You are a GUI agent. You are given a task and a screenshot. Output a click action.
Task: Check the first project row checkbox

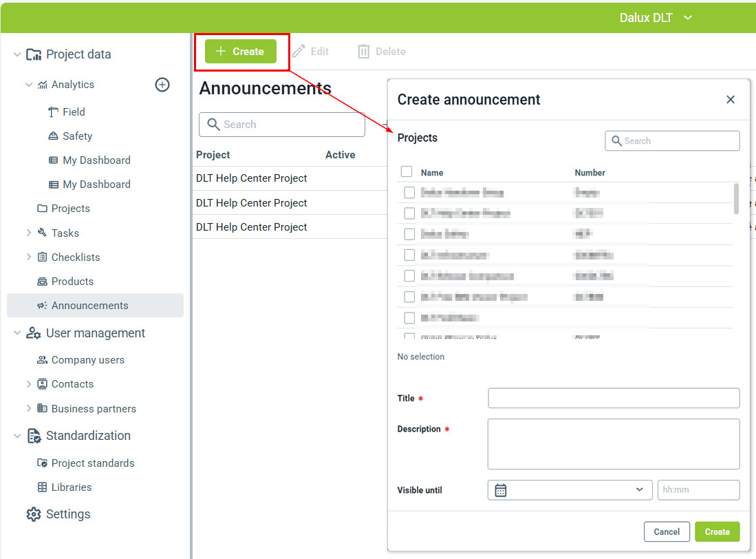(x=409, y=193)
